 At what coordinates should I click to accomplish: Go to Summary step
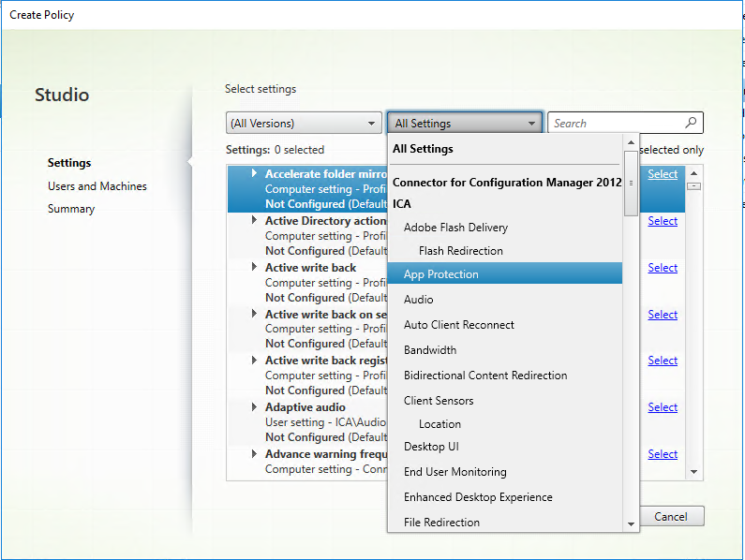(x=71, y=209)
